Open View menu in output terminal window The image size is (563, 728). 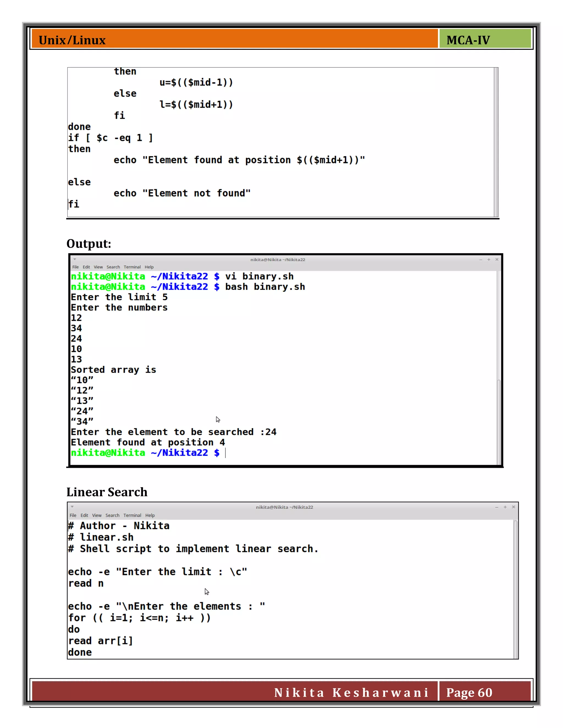pos(98,267)
